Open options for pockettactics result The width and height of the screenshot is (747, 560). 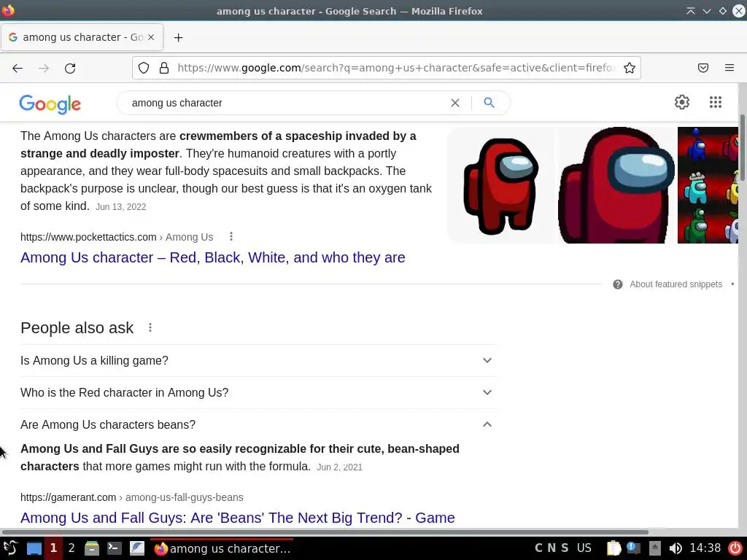coord(231,237)
